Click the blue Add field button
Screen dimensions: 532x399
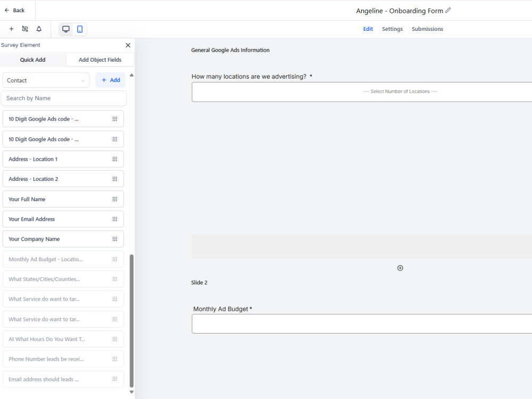click(111, 80)
